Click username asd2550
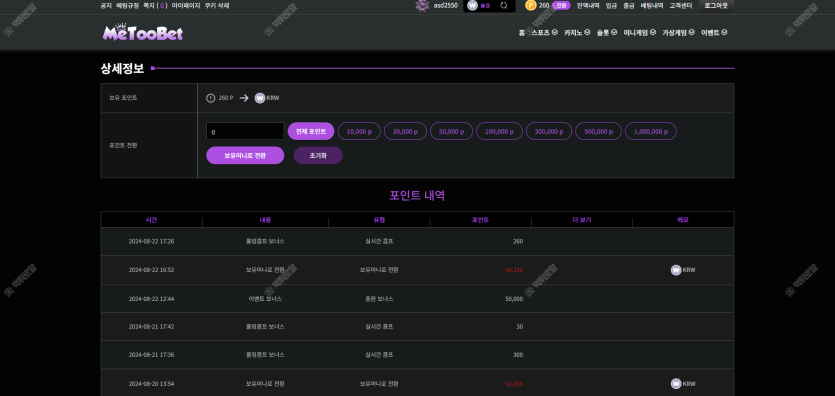835x396 pixels. [x=445, y=6]
